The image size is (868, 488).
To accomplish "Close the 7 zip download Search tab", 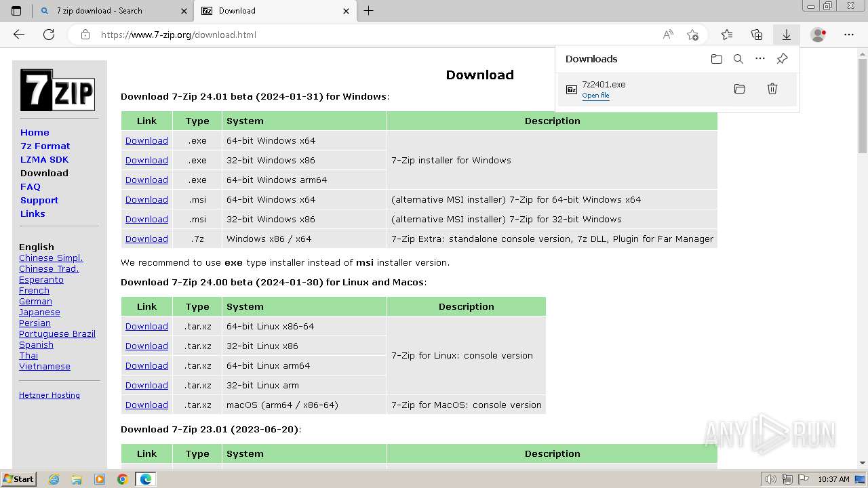I will coord(184,11).
